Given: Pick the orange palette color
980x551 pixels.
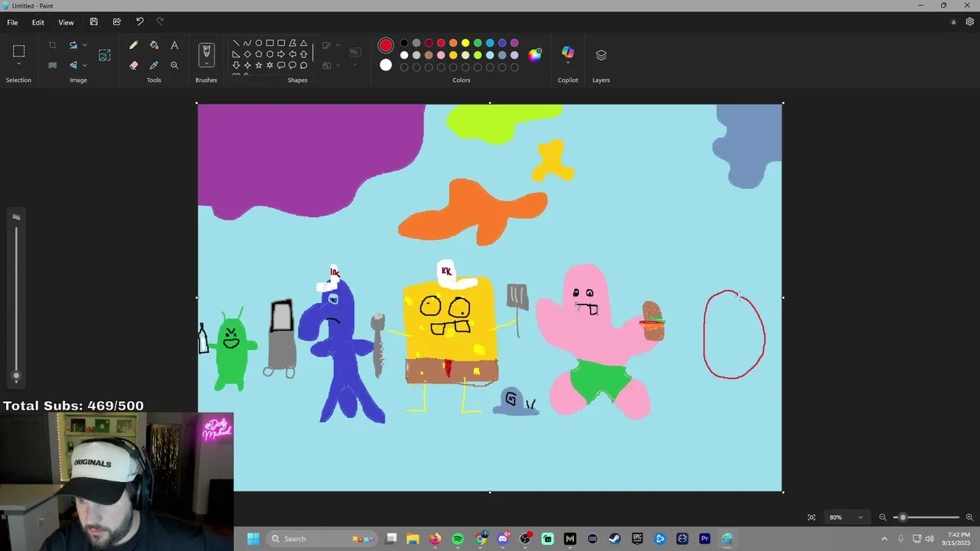Looking at the screenshot, I should tap(453, 43).
